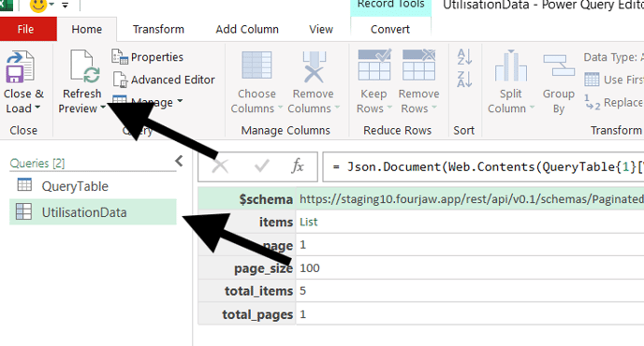This screenshot has height=346, width=644.
Task: Sort ascending with the A-Z icon
Action: pyautogui.click(x=464, y=57)
